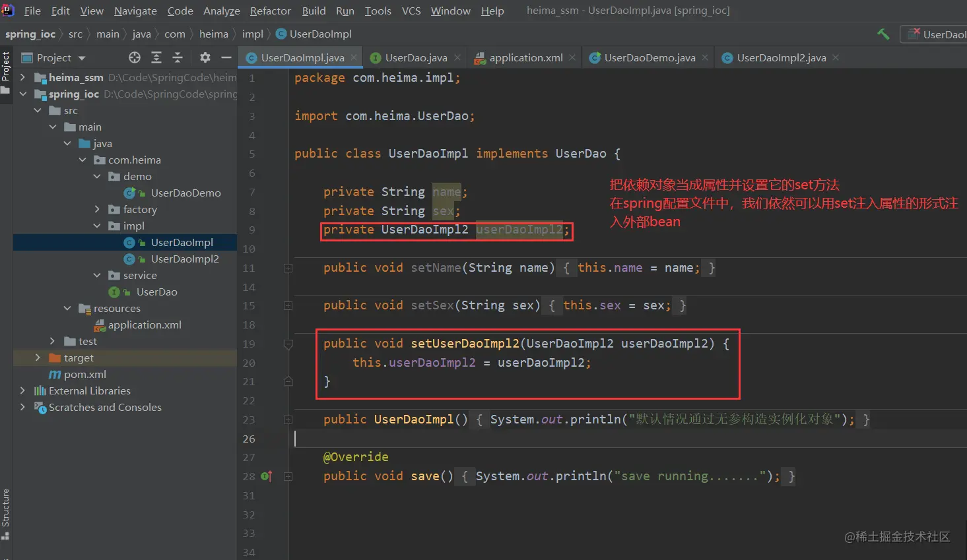Close the UserDao.java tab
The image size is (967, 560).
[x=457, y=57]
